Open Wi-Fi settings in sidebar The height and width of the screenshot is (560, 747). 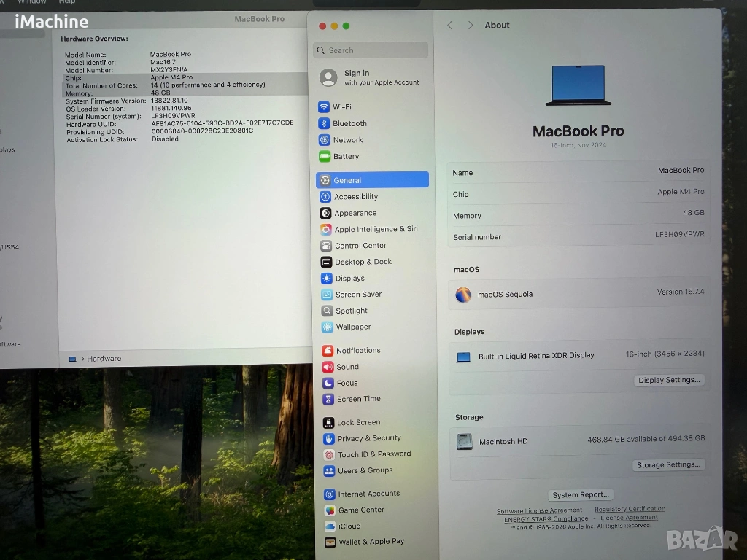click(341, 107)
